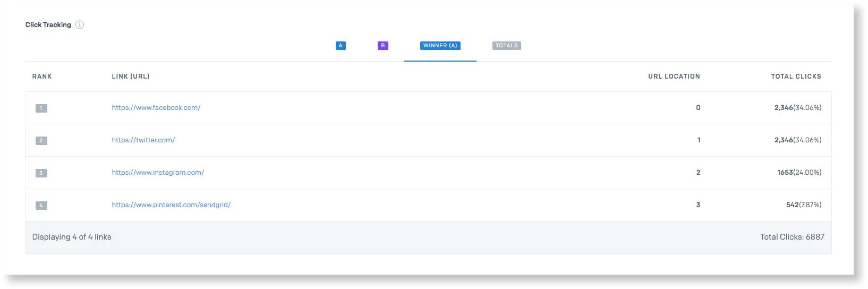Click the rank 1 badge
The height and width of the screenshot is (289, 868).
(x=41, y=108)
